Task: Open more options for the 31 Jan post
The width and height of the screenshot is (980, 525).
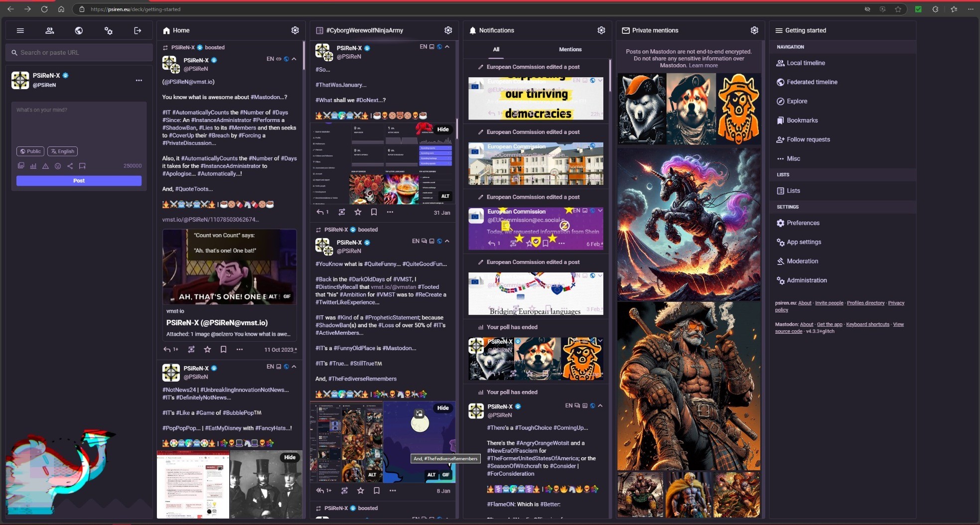Action: tap(390, 212)
